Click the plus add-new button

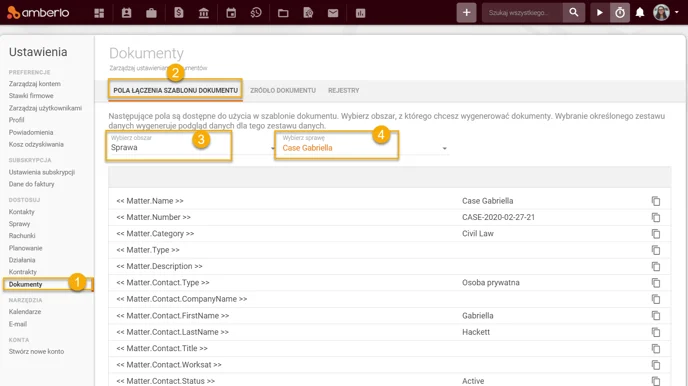click(466, 13)
